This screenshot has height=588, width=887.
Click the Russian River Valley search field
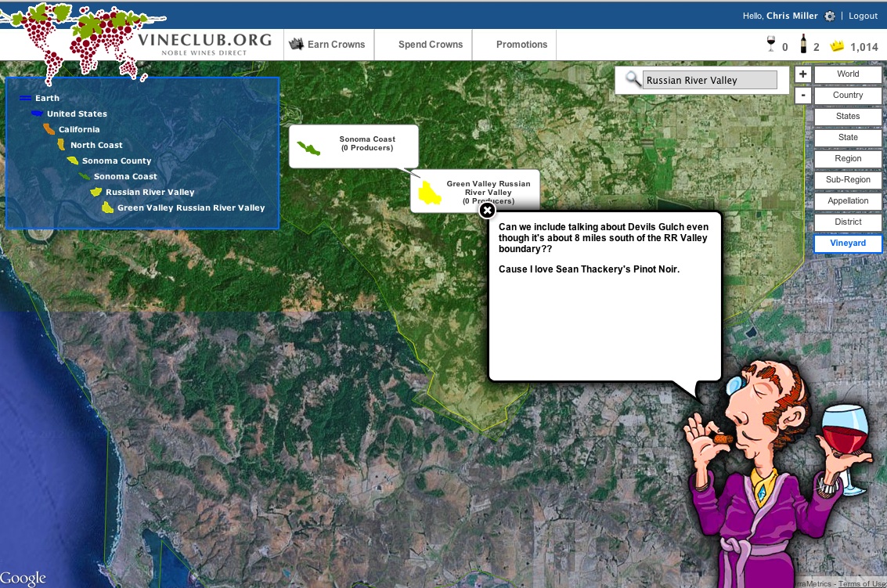pyautogui.click(x=709, y=80)
